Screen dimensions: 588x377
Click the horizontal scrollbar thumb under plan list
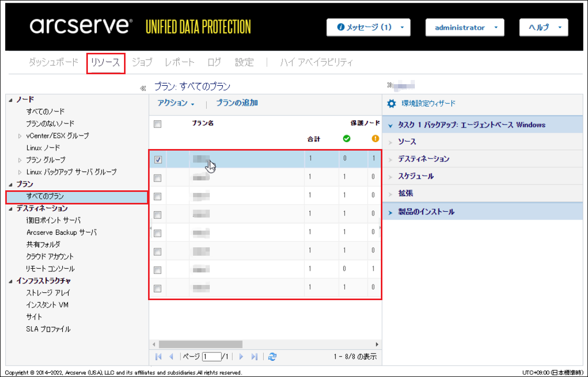tap(201, 345)
